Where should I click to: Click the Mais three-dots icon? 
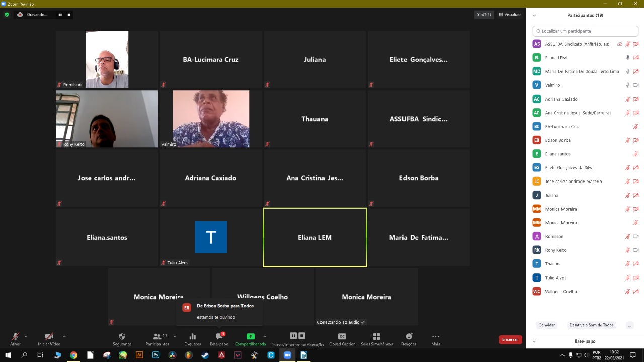[x=435, y=336]
